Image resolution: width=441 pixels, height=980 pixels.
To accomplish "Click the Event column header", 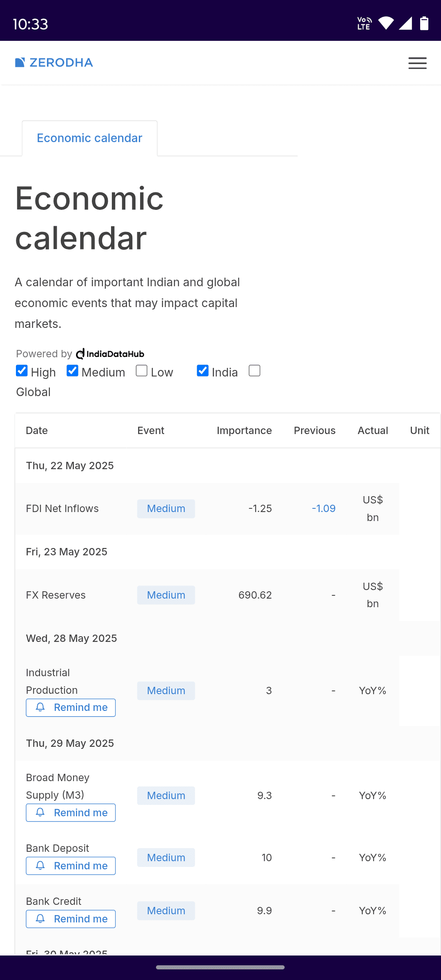I will [x=151, y=431].
